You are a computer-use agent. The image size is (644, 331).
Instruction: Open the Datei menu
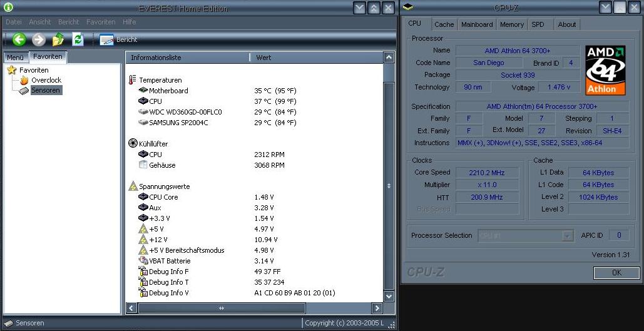coord(14,22)
